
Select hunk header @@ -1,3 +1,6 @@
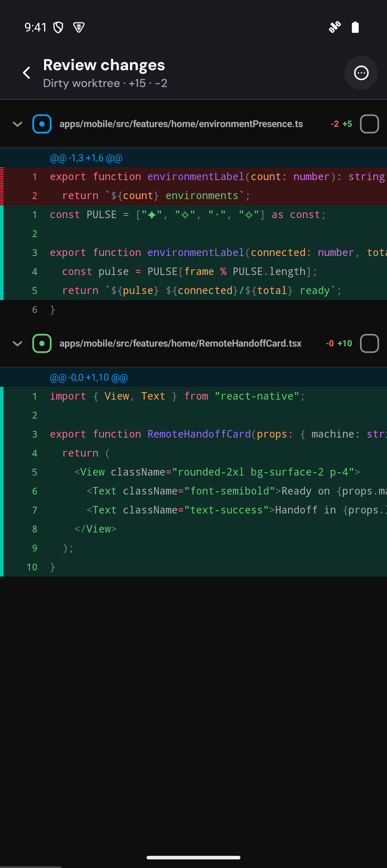(86, 158)
